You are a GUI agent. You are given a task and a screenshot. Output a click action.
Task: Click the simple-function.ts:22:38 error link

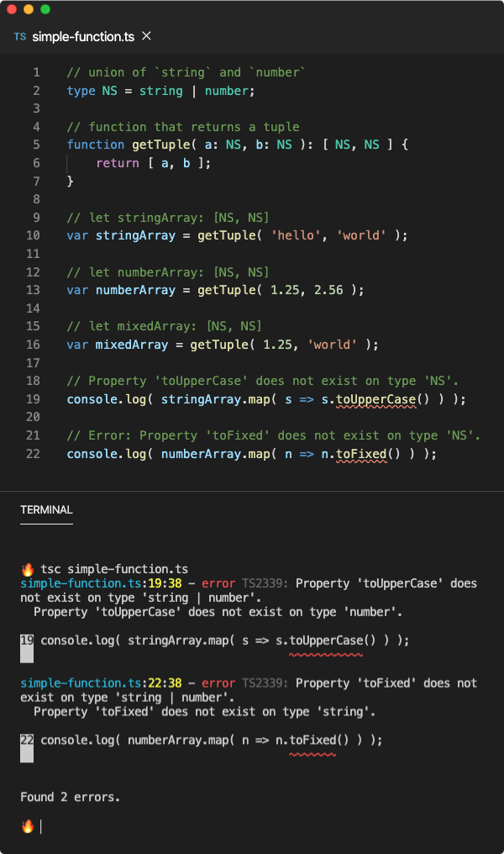pyautogui.click(x=101, y=683)
